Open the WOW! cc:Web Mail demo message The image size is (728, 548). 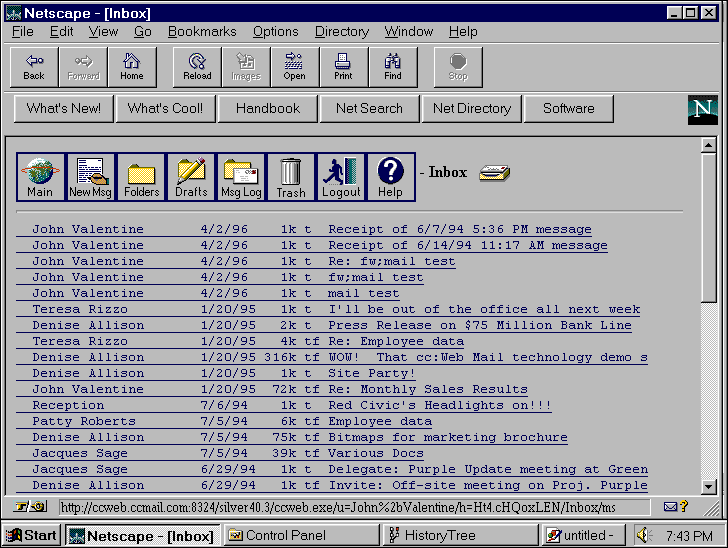(332, 358)
